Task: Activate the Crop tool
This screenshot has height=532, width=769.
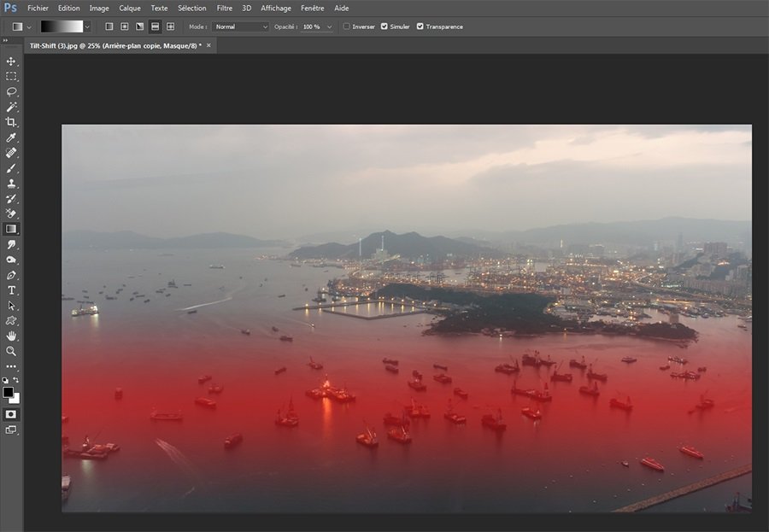Action: [11, 122]
